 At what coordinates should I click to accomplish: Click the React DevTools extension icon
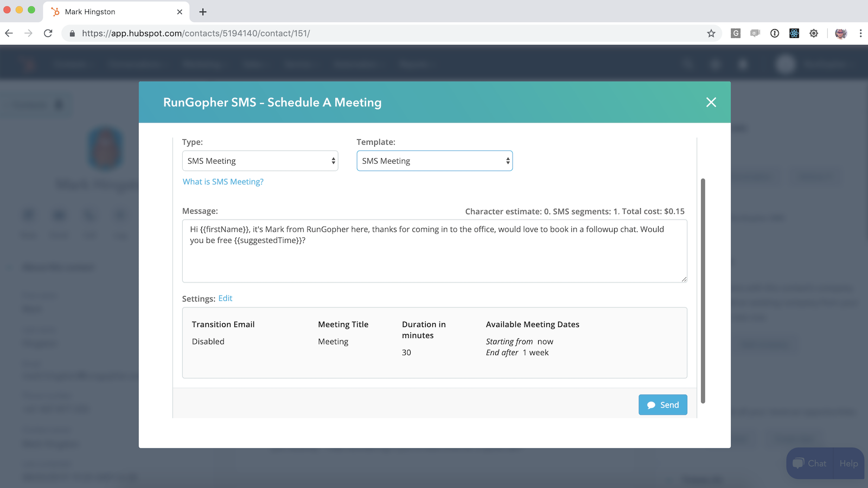pyautogui.click(x=794, y=34)
